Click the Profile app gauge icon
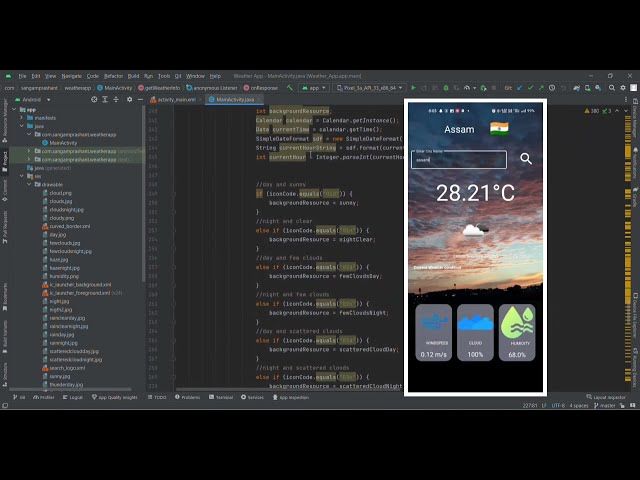Viewport: 640px width, 480px height. (x=467, y=88)
